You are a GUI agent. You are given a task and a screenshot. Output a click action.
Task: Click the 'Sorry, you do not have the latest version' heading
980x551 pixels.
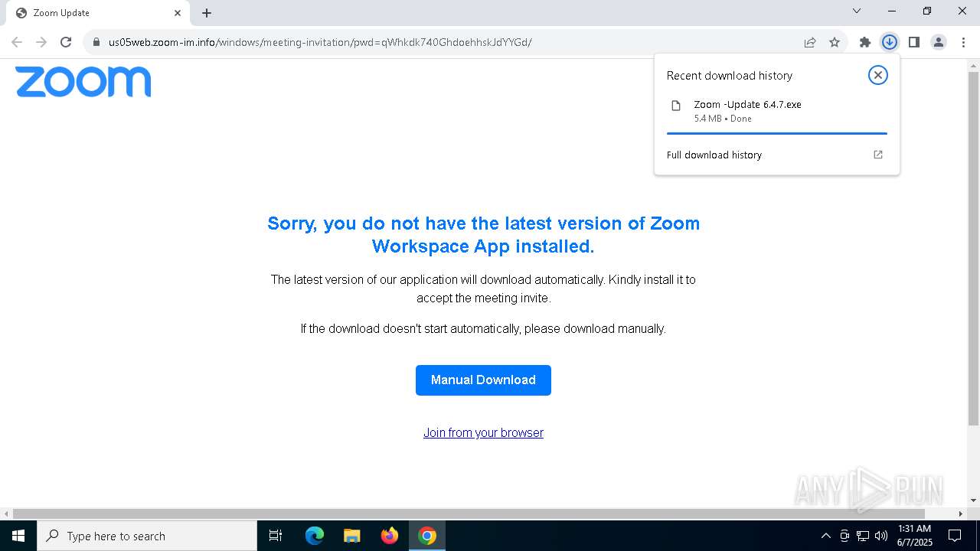[x=483, y=235]
